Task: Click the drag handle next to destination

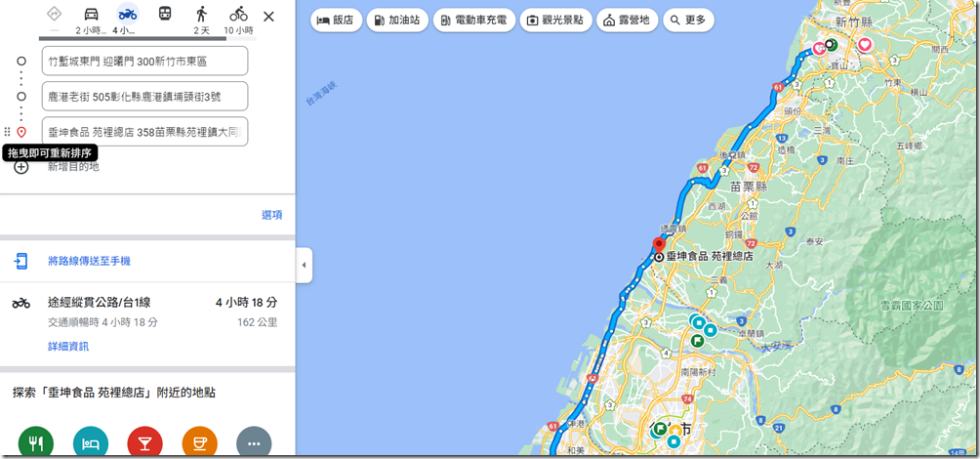Action: [7, 132]
